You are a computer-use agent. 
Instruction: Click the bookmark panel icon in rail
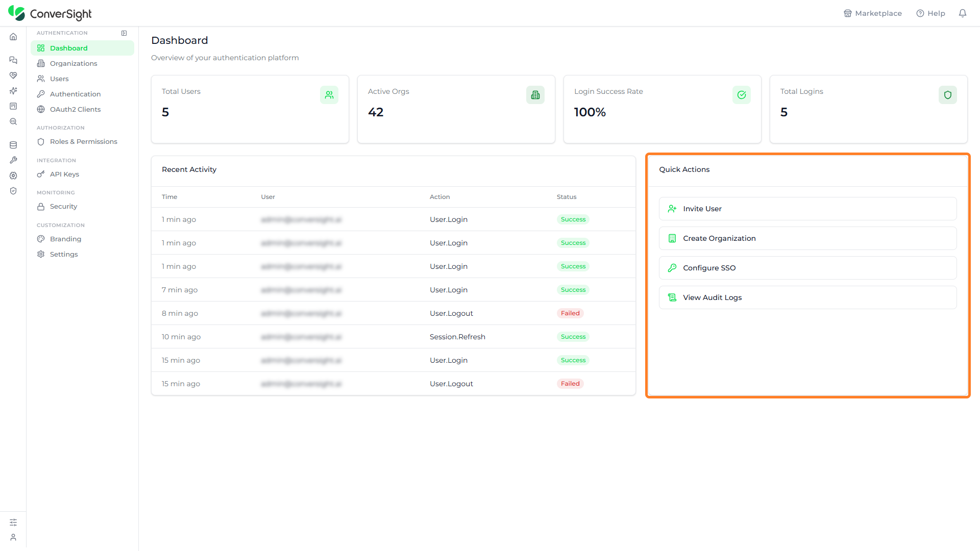(x=13, y=106)
